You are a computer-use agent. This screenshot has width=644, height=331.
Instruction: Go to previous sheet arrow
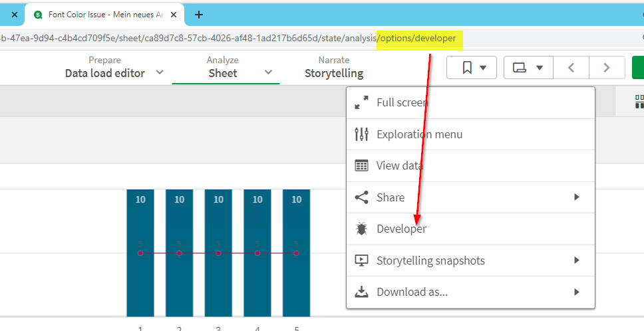click(x=571, y=67)
